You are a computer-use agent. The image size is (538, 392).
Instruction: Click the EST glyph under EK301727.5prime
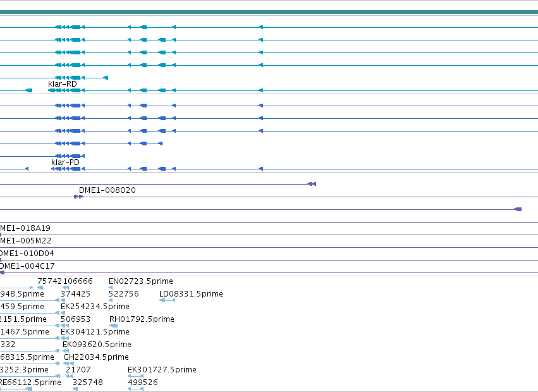(x=135, y=376)
